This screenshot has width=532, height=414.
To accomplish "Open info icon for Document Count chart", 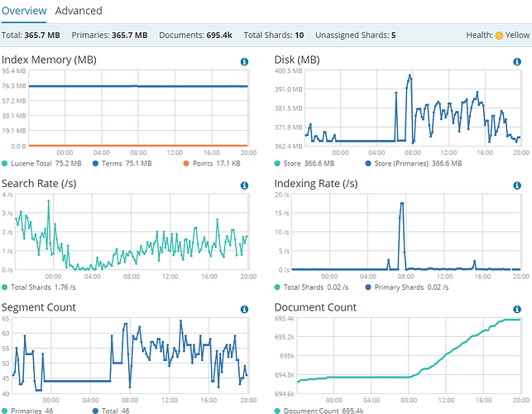I will (x=517, y=310).
